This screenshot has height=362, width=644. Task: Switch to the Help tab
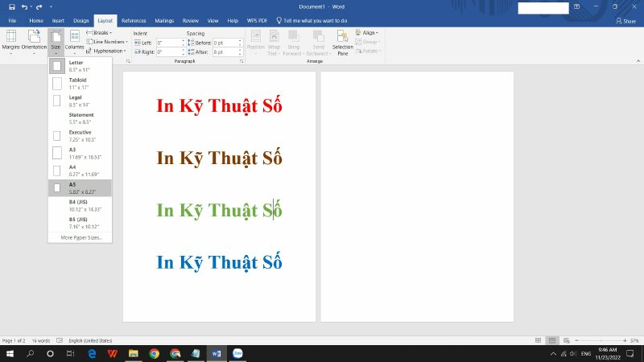(x=233, y=21)
